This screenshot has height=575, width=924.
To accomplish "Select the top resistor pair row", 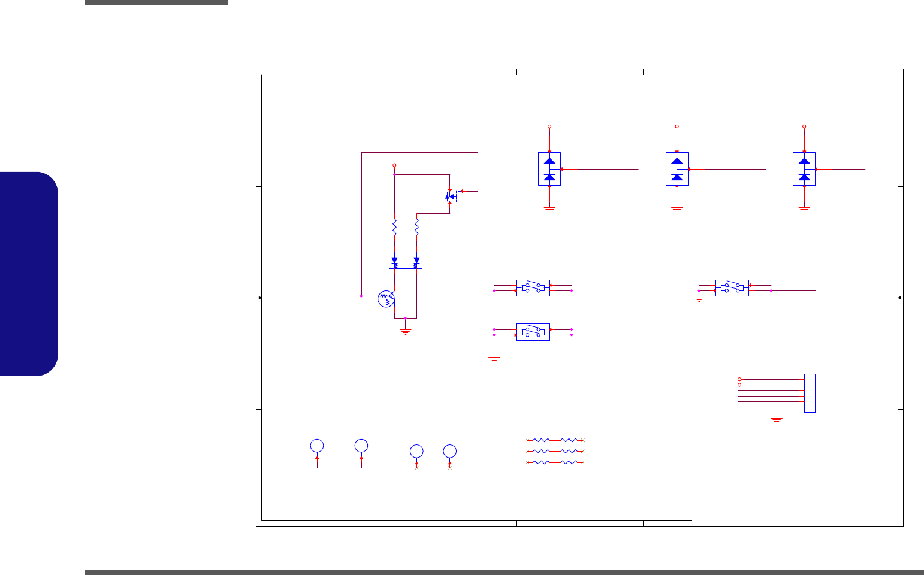I will click(x=555, y=440).
